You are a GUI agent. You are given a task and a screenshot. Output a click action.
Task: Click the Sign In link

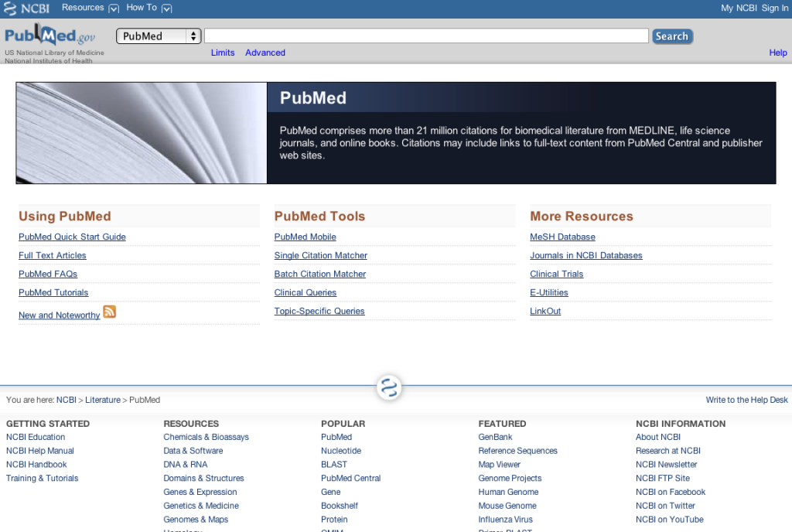point(775,8)
